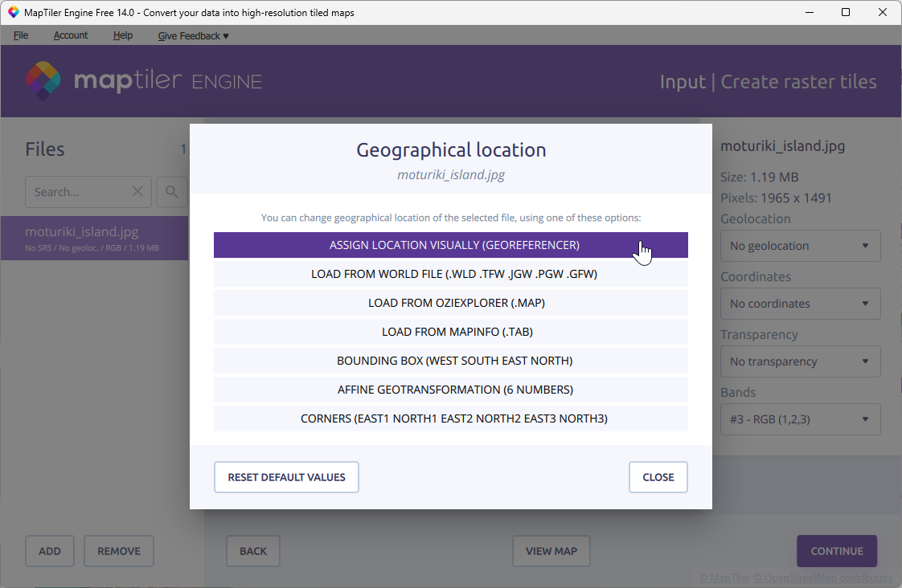
Task: Choose Assign Location Visually (Georeferencer) option
Action: click(450, 245)
